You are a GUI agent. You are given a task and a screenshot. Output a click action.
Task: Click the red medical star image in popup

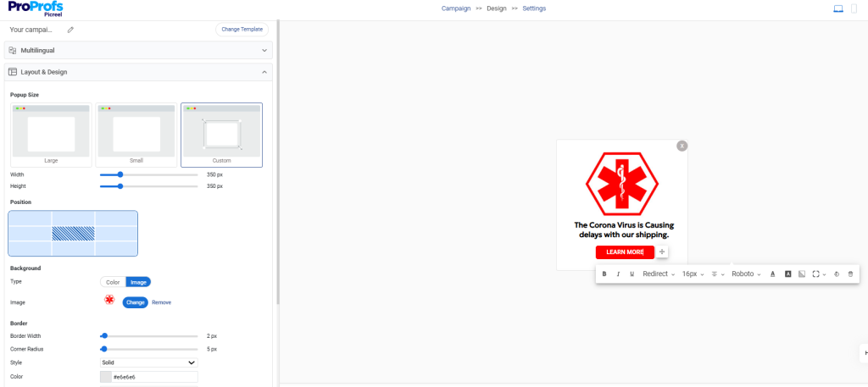[x=621, y=184]
